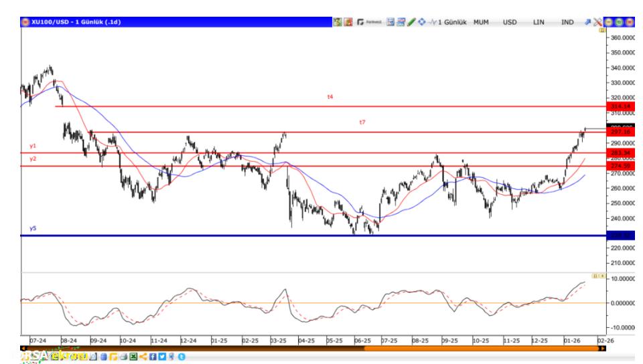Click the blue arrow detach chart icon

tap(587, 22)
